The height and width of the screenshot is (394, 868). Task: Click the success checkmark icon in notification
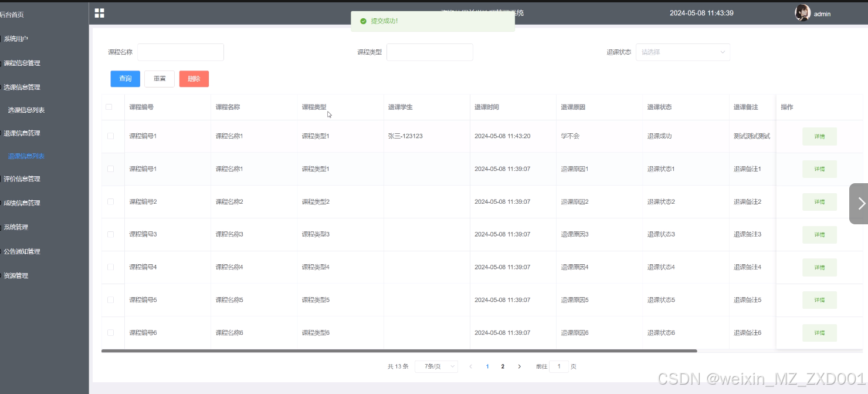point(364,21)
